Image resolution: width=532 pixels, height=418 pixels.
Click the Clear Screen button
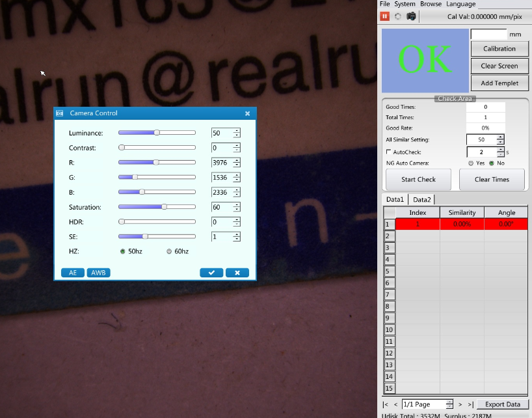click(499, 66)
